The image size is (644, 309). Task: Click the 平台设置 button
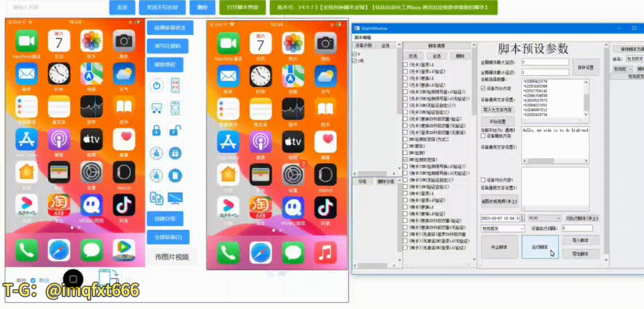498,121
